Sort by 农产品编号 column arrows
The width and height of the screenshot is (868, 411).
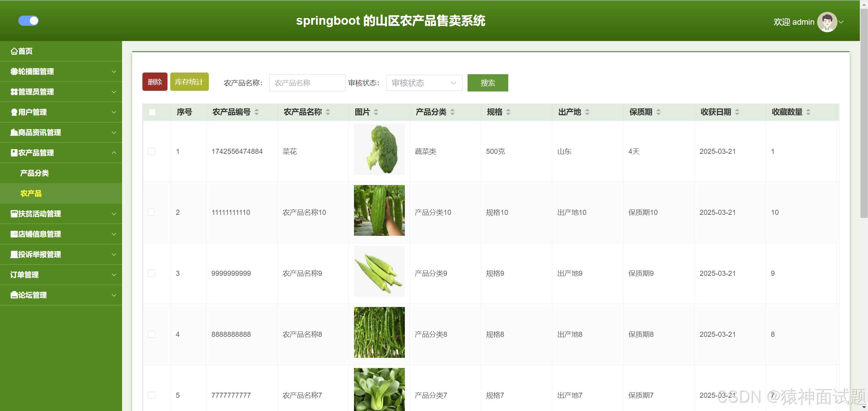[257, 112]
